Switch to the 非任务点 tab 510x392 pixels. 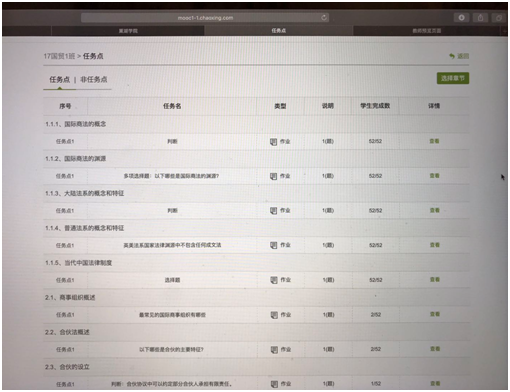click(94, 79)
